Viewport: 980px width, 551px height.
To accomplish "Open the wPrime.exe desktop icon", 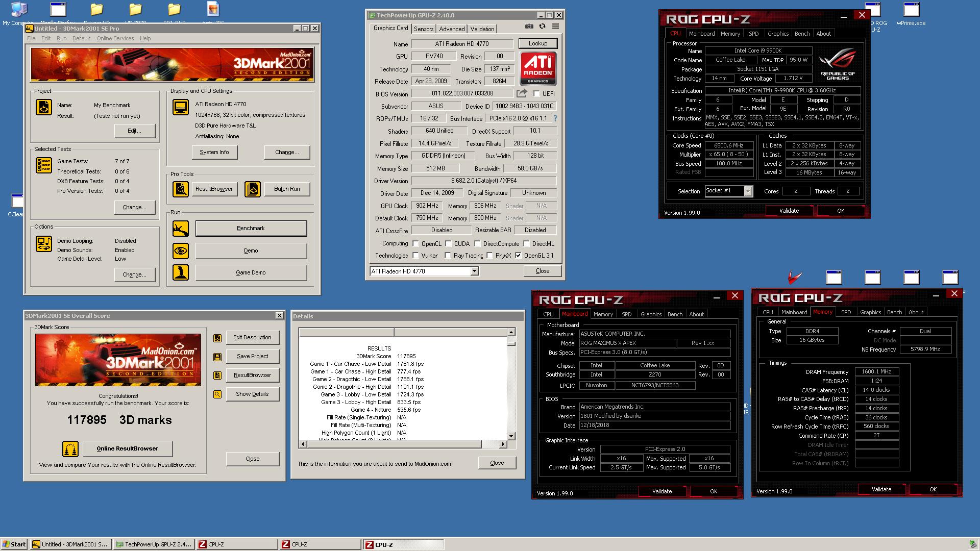I will pyautogui.click(x=911, y=14).
